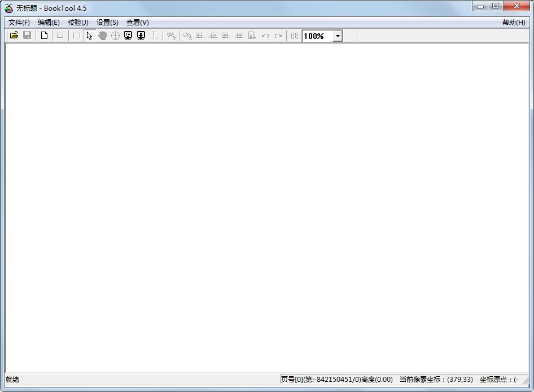Open the 编辑(E) menu
The height and width of the screenshot is (392, 534).
(x=49, y=23)
